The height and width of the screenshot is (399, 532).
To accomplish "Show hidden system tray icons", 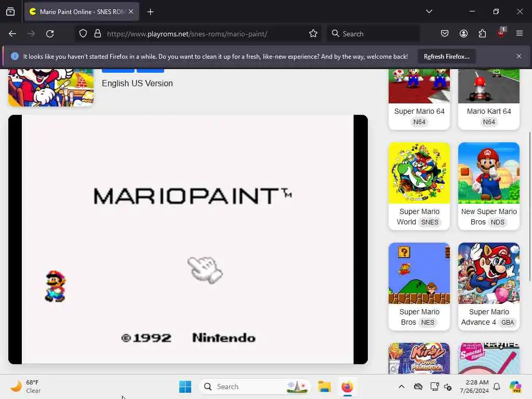I will (402, 387).
